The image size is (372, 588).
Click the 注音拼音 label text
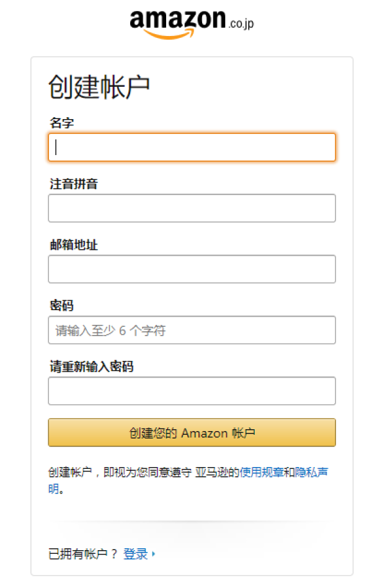pyautogui.click(x=74, y=184)
